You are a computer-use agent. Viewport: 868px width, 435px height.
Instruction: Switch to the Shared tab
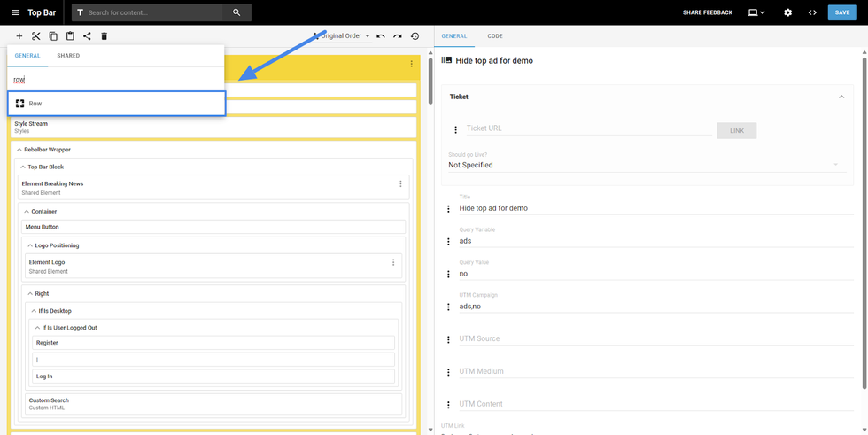coord(68,56)
